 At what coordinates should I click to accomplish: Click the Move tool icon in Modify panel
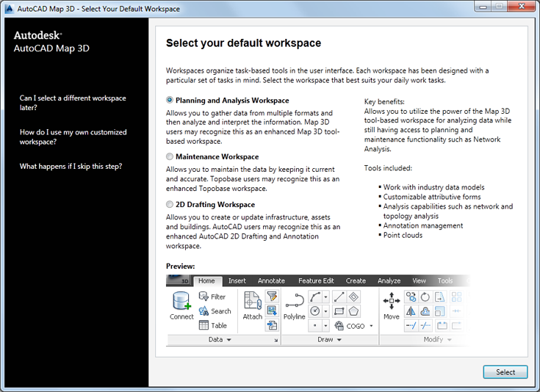pos(392,301)
